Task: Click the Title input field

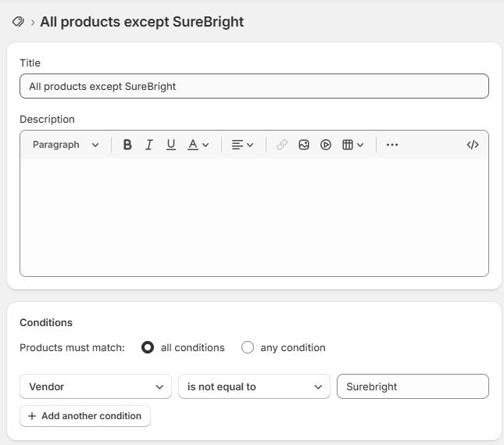Action: [254, 86]
